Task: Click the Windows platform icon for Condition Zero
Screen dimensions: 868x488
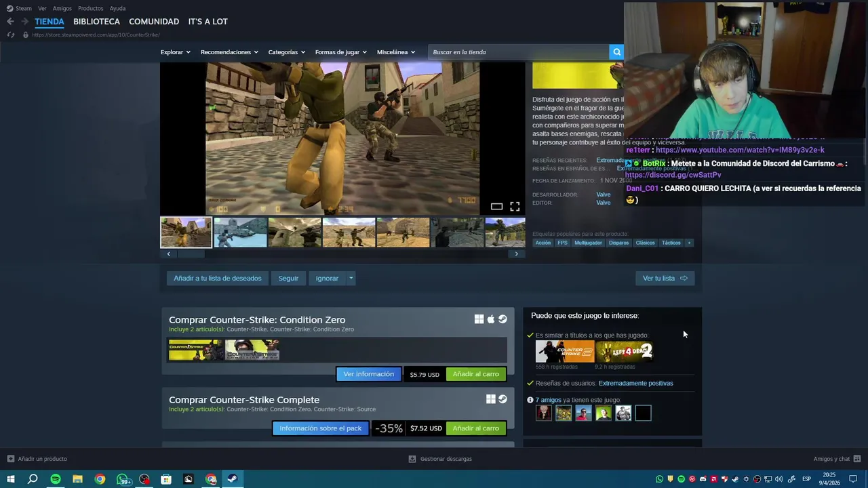Action: (479, 319)
